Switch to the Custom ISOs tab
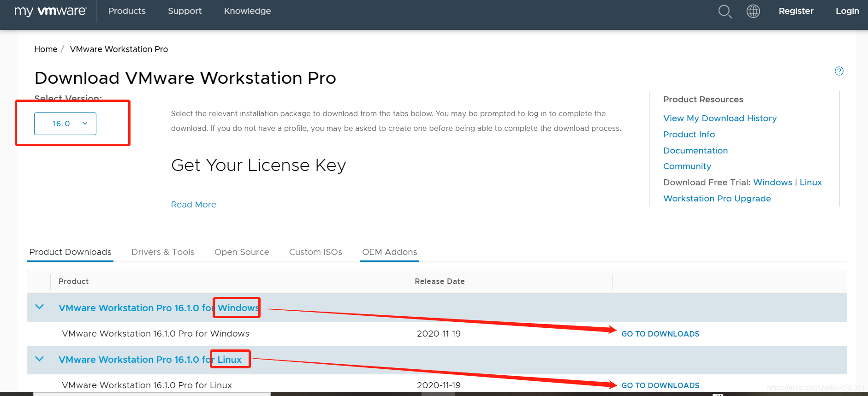This screenshot has height=396, width=868. (x=315, y=252)
